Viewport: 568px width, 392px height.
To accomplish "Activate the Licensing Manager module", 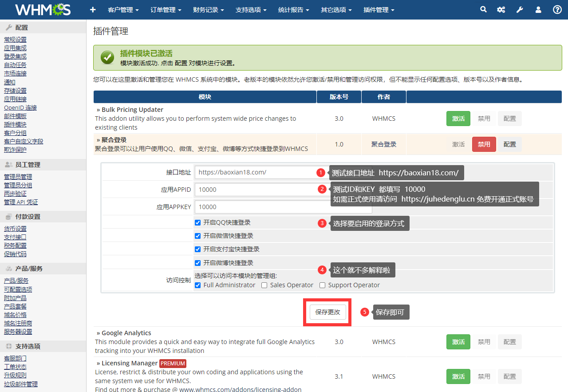I will pos(458,376).
